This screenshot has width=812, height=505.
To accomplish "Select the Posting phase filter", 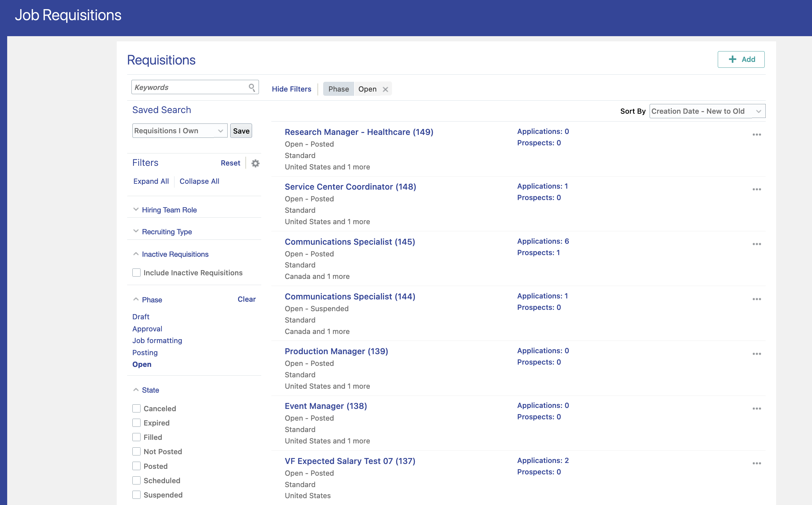I will point(145,353).
